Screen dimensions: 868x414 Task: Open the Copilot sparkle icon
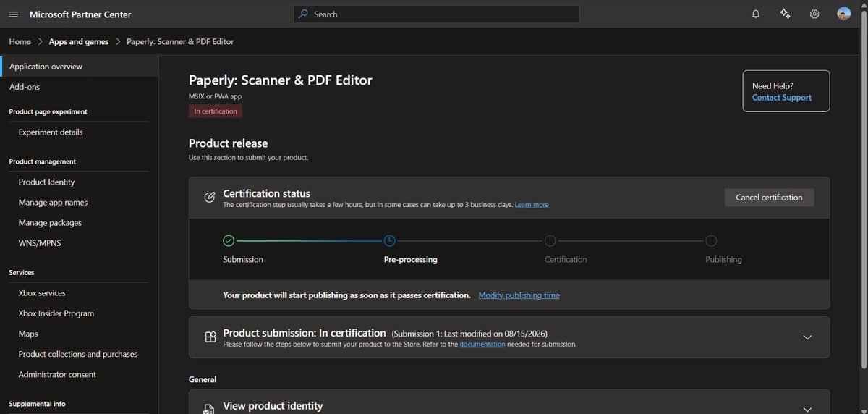coord(785,14)
